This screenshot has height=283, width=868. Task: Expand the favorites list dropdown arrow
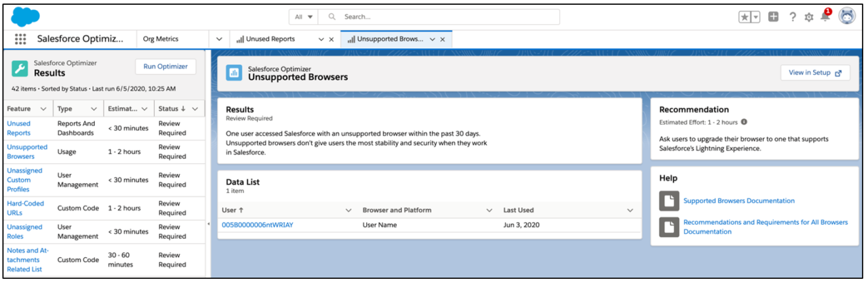(x=755, y=17)
